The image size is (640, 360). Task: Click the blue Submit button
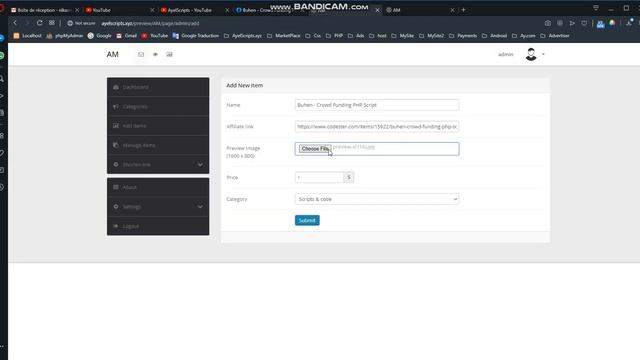[x=307, y=220]
